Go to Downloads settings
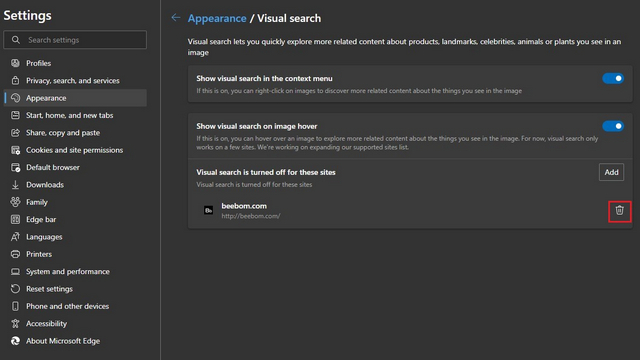640x360 pixels. [x=75, y=184]
